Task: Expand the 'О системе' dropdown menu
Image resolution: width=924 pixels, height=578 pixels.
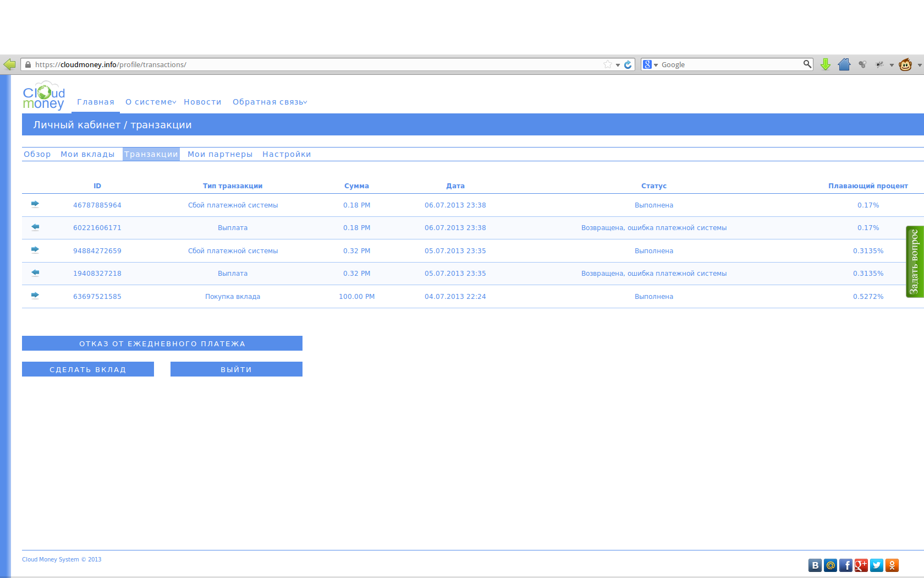Action: [x=151, y=102]
